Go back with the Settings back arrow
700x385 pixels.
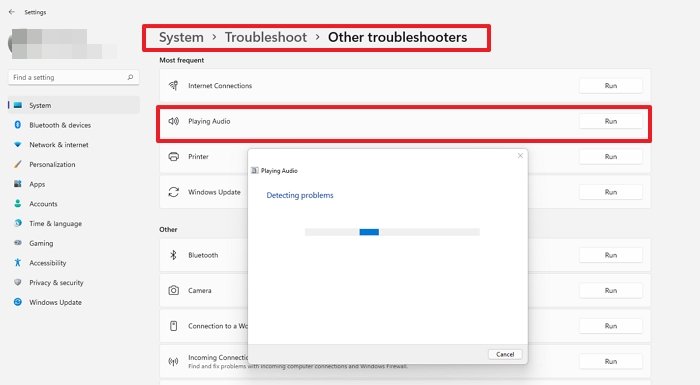[12, 12]
